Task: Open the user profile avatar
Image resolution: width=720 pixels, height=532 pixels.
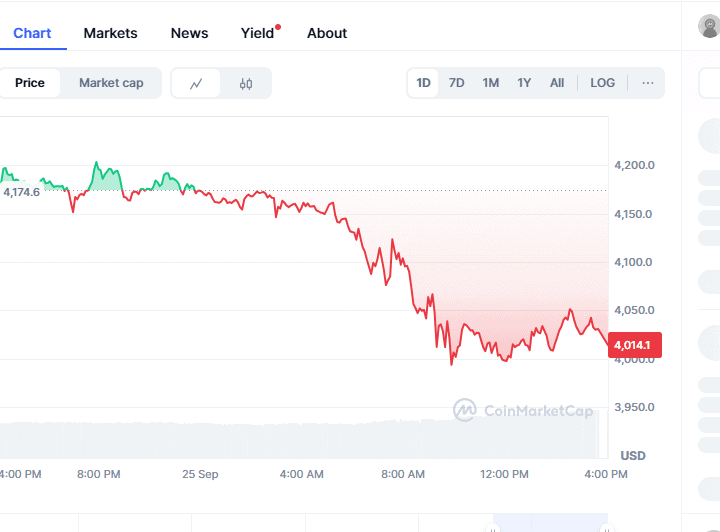Action: click(709, 27)
